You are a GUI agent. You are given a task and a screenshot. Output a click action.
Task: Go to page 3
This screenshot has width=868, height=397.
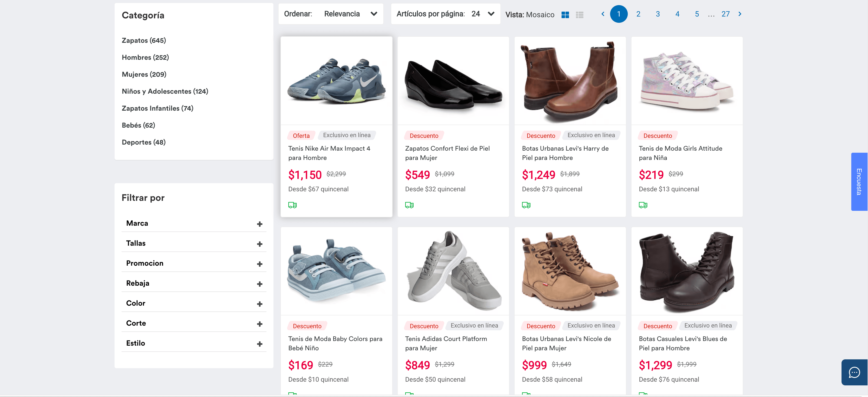658,14
